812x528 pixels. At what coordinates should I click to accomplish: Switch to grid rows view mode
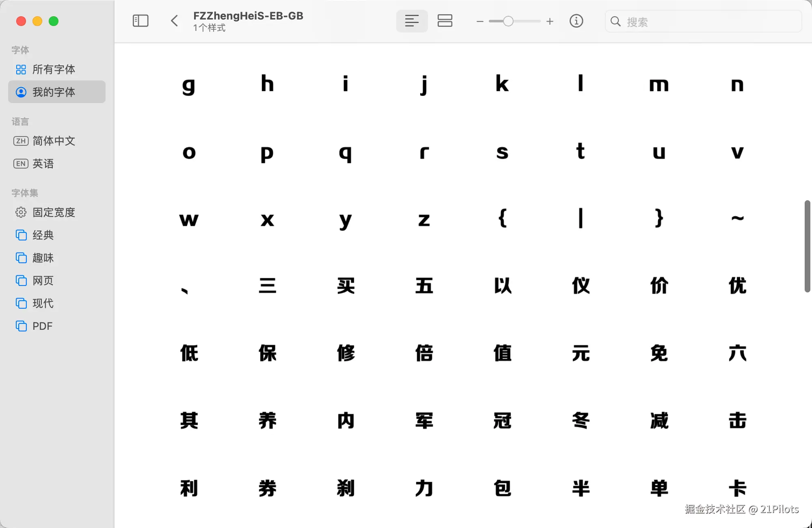pyautogui.click(x=445, y=21)
